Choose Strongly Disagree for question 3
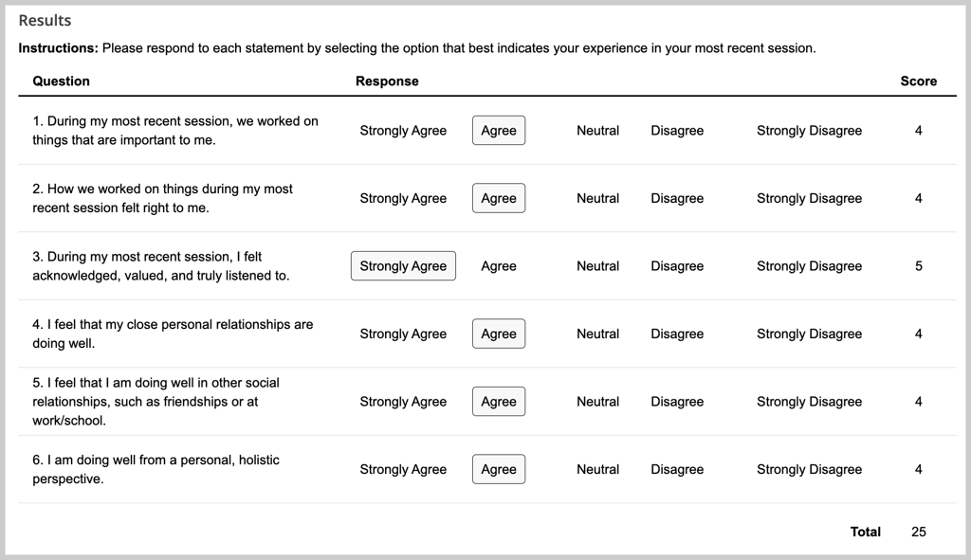The width and height of the screenshot is (971, 560). (x=809, y=266)
